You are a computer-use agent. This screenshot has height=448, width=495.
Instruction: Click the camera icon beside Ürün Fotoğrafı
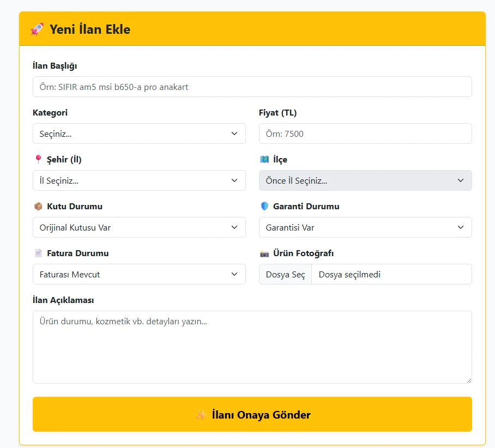(264, 253)
